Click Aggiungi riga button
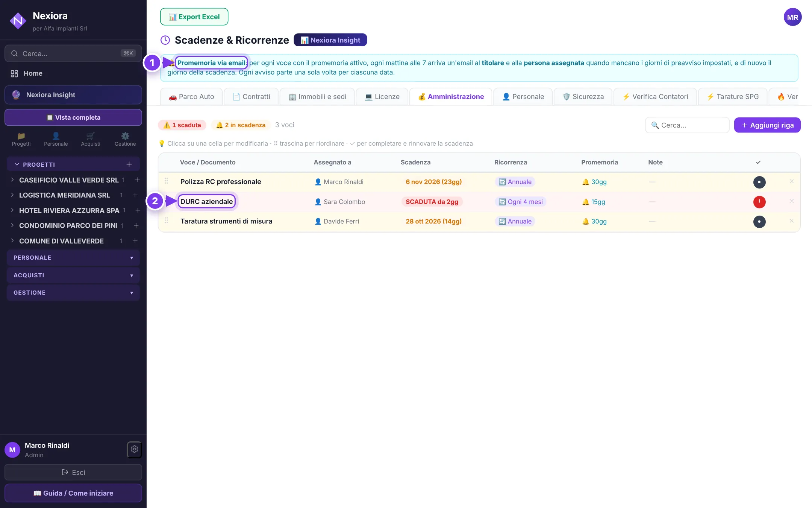Image resolution: width=812 pixels, height=508 pixels. (767, 125)
